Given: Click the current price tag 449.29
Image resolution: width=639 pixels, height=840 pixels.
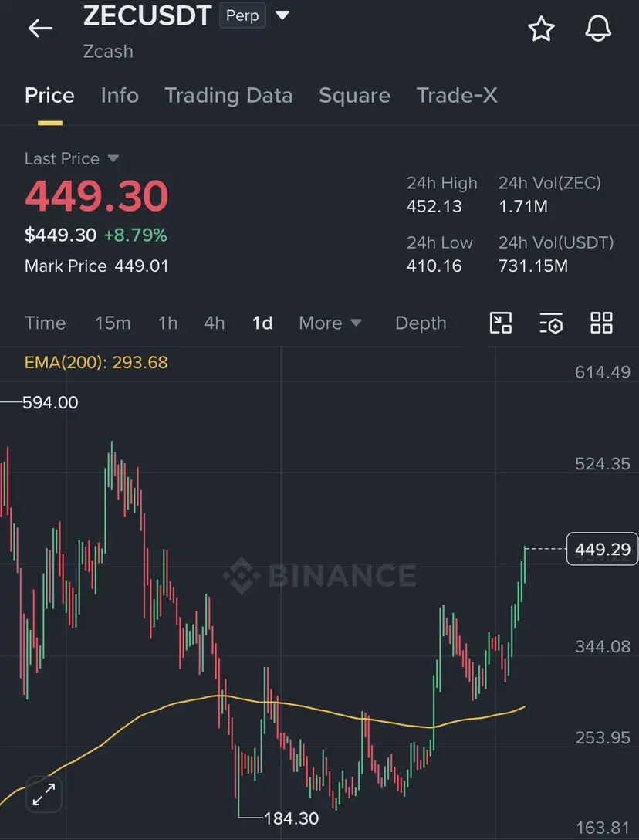Looking at the screenshot, I should point(603,549).
